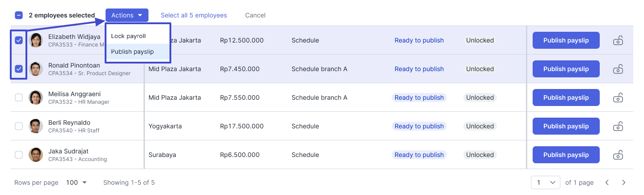Uncheck Elizabeth Widjaya's row checkbox
The height and width of the screenshot is (195, 644).
[x=19, y=40]
